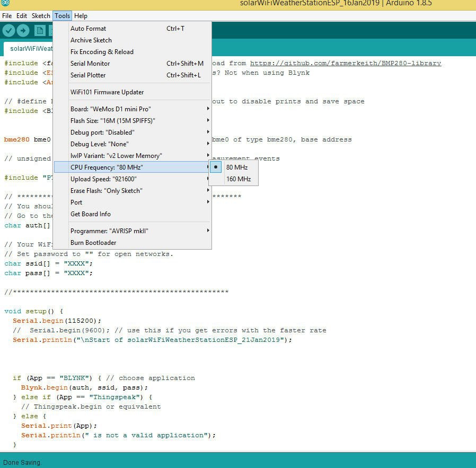Click the "Set password to" comment line
Screen dimensions: 476x468
[89, 254]
